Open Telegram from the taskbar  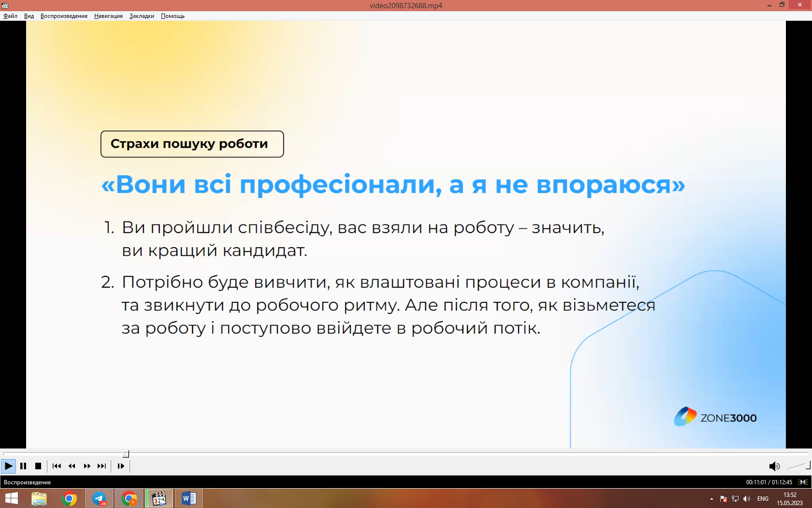[x=99, y=498]
